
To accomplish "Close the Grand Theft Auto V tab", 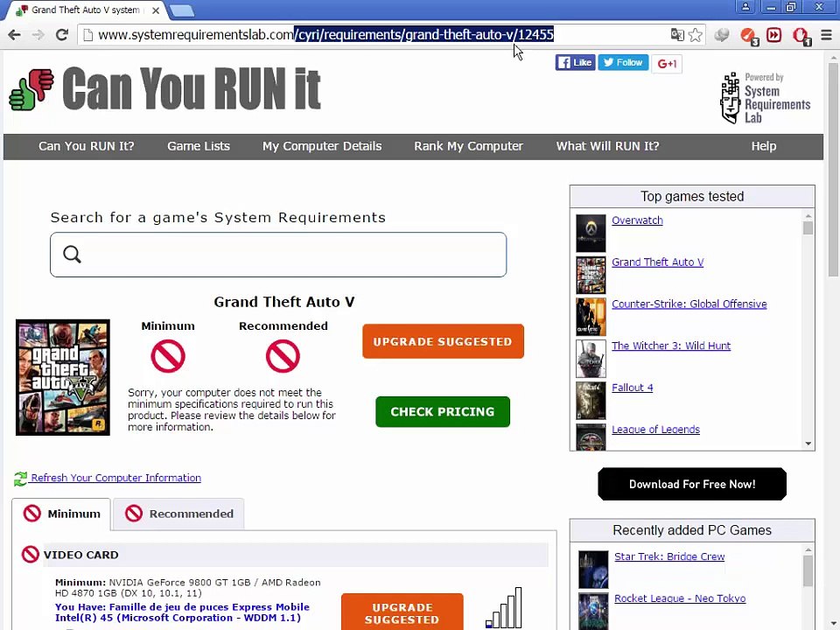I will pos(156,10).
